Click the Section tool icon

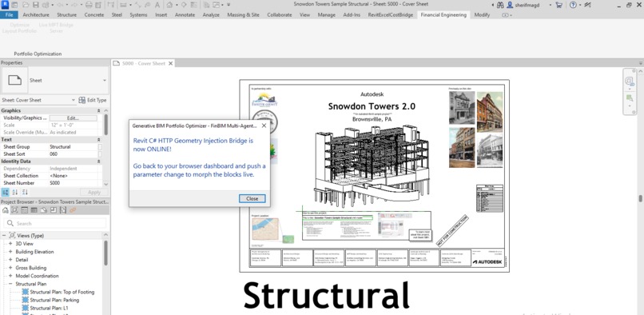pyautogui.click(x=184, y=5)
